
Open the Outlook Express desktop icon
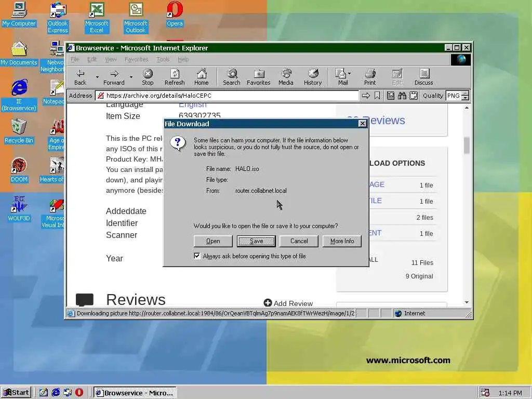(x=58, y=18)
